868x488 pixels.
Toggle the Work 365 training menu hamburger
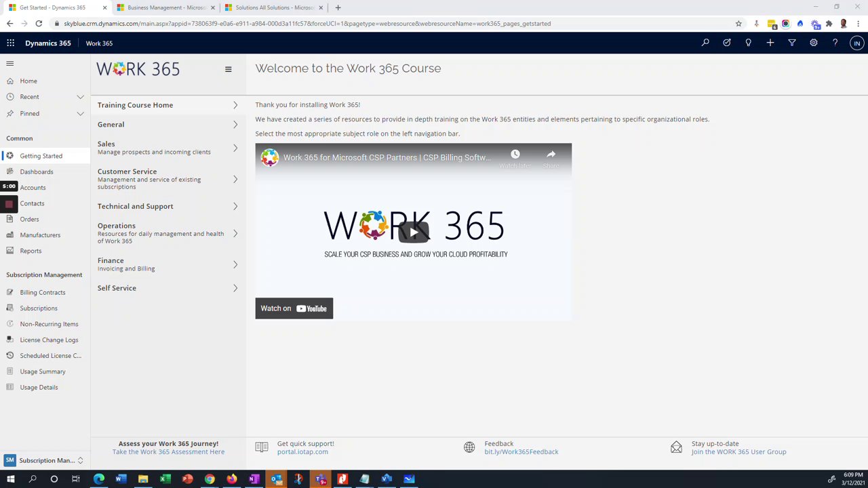(x=228, y=69)
